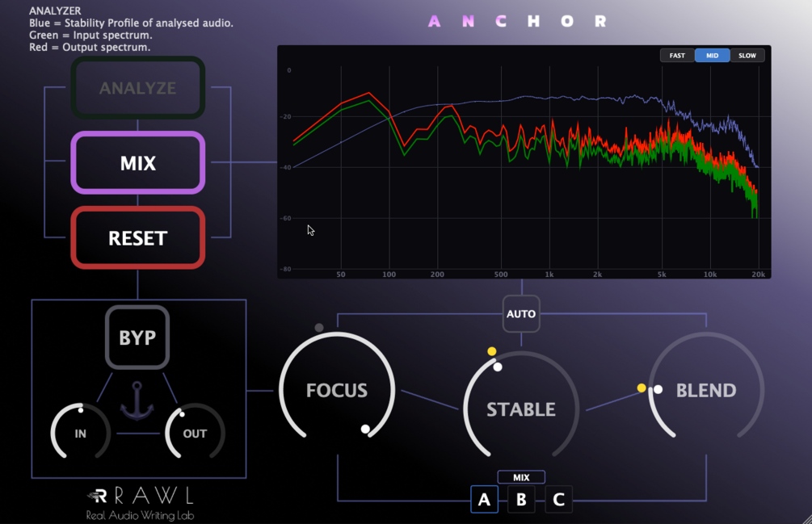Select the SLOW analyzer speed
Screen dimensions: 812x524
(747, 56)
